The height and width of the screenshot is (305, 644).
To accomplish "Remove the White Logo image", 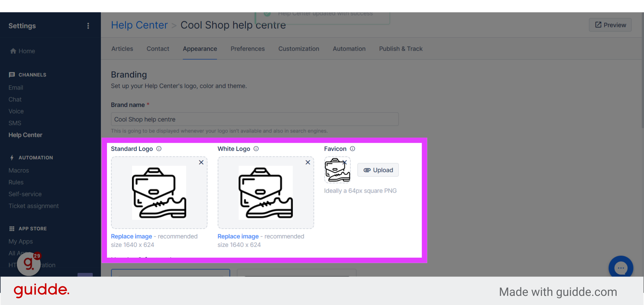I will 308,162.
